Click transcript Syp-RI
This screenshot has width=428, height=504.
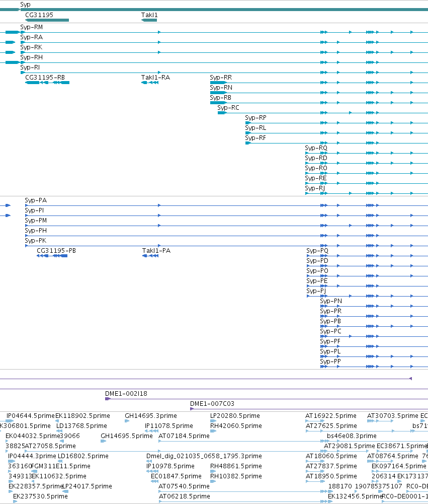click(x=30, y=67)
